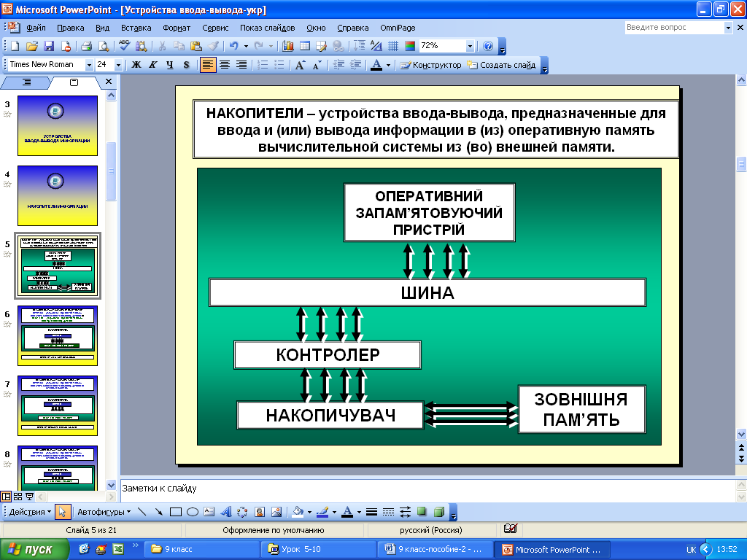Click the пуск Start button
This screenshot has height=560, width=747.
(34, 549)
